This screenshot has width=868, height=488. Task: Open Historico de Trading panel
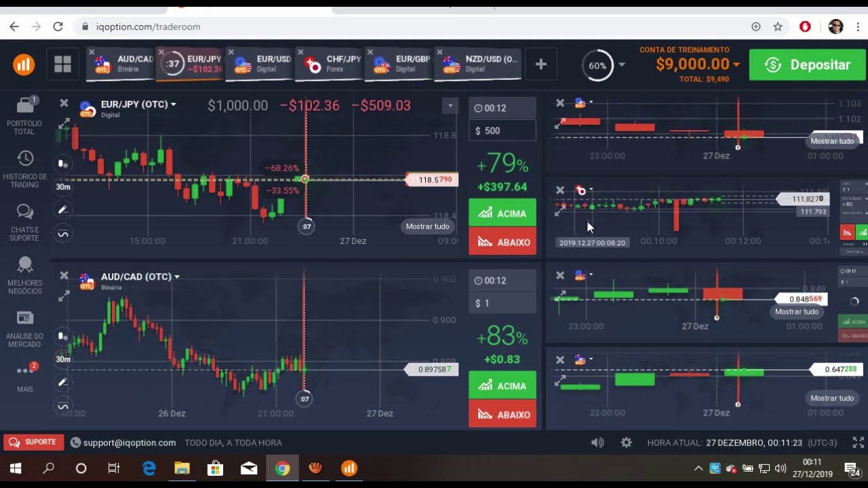pyautogui.click(x=24, y=169)
